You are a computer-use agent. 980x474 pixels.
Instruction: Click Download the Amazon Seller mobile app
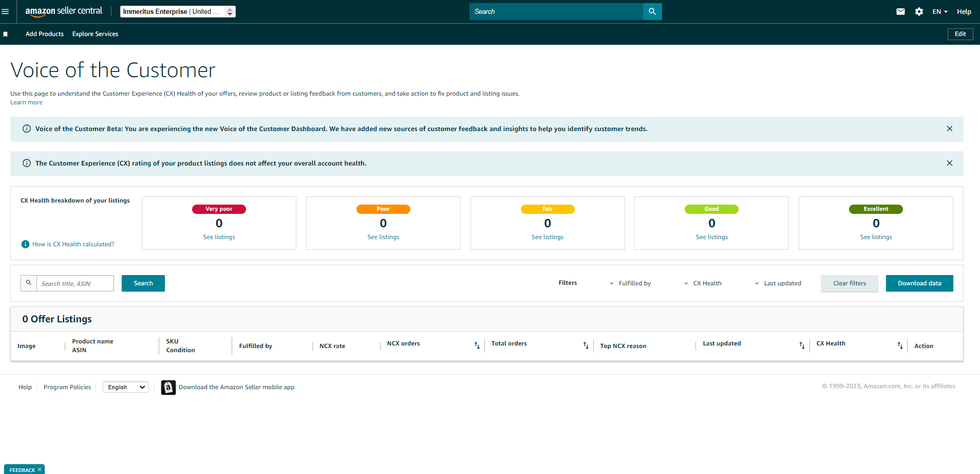click(x=237, y=387)
